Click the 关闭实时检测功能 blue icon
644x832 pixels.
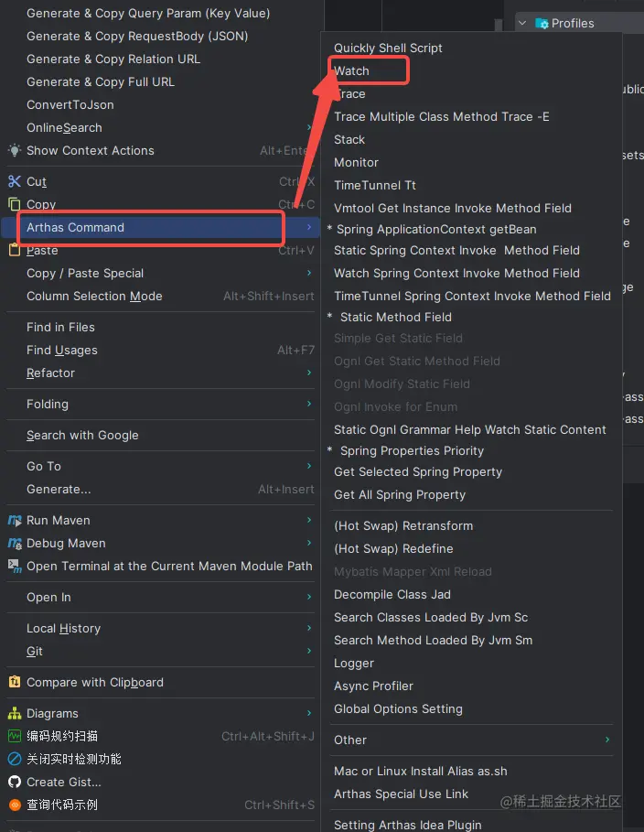coord(15,759)
